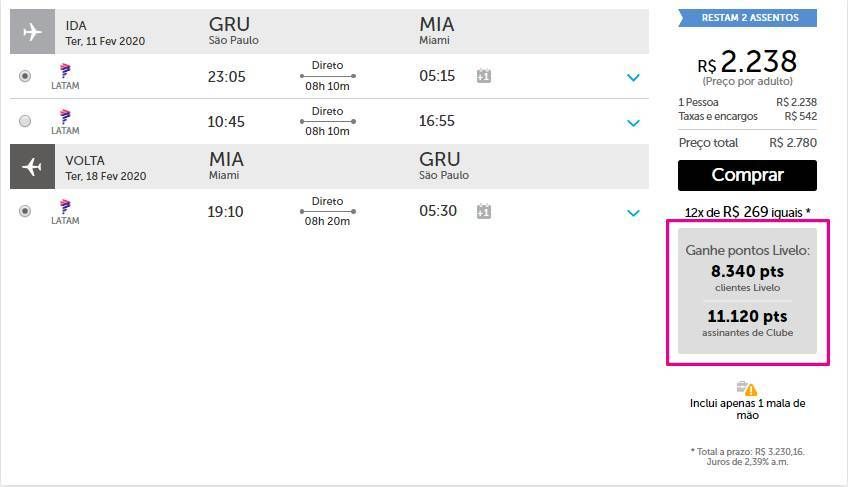Select the 23:05 outbound flight radio
Image resolution: width=848 pixels, height=487 pixels.
25,76
